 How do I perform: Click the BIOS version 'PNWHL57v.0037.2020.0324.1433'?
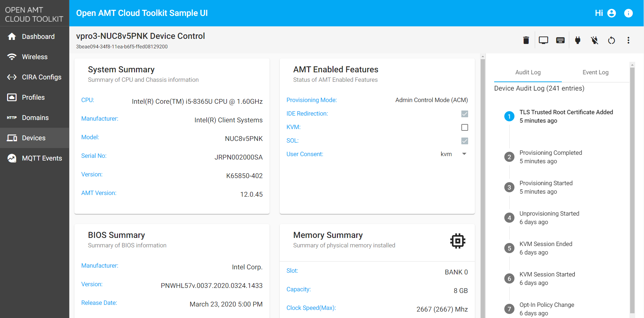click(212, 286)
